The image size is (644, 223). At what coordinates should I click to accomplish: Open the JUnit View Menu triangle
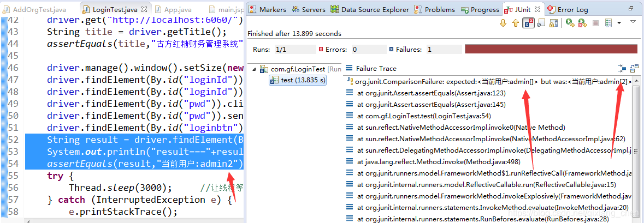click(x=633, y=22)
